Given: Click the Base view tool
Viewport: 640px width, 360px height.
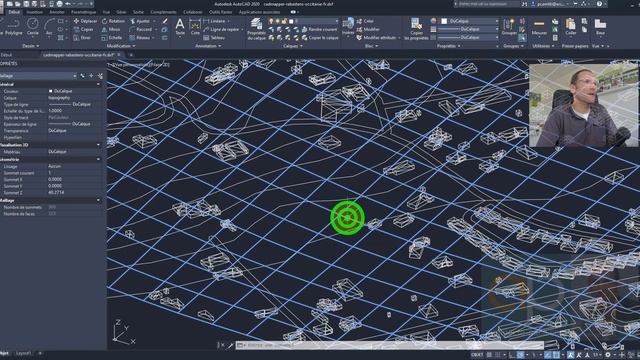Looking at the screenshot, I should click(600, 27).
